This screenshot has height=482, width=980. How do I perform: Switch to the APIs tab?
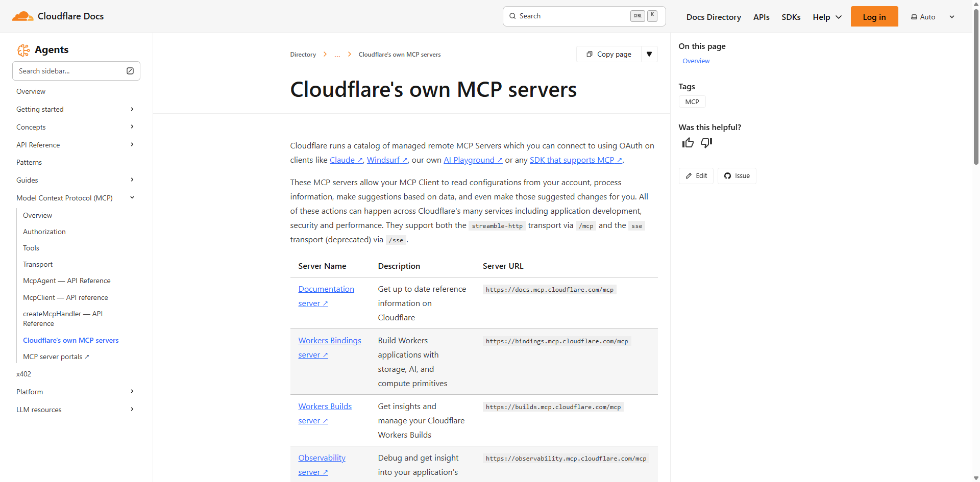761,16
